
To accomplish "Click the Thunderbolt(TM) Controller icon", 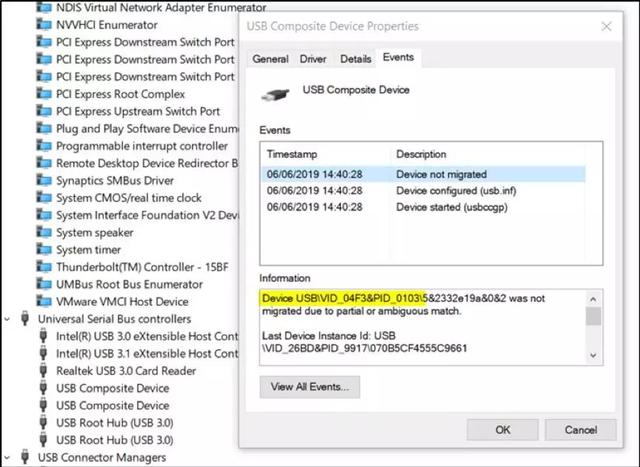I will tap(44, 267).
